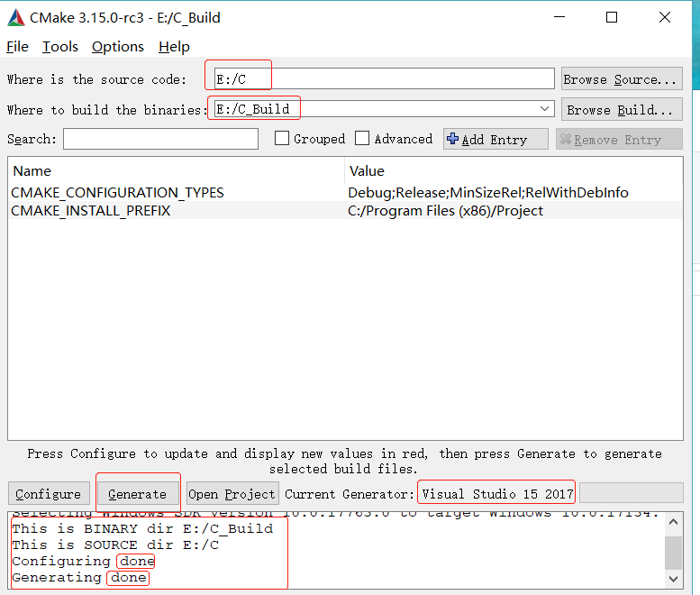The width and height of the screenshot is (700, 595).
Task: Toggle the Advanced checkbox
Action: pyautogui.click(x=362, y=139)
